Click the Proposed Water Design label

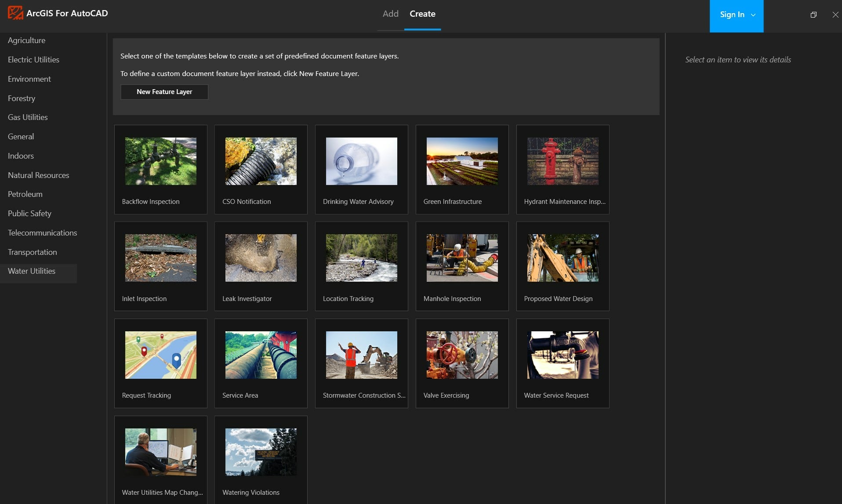558,299
